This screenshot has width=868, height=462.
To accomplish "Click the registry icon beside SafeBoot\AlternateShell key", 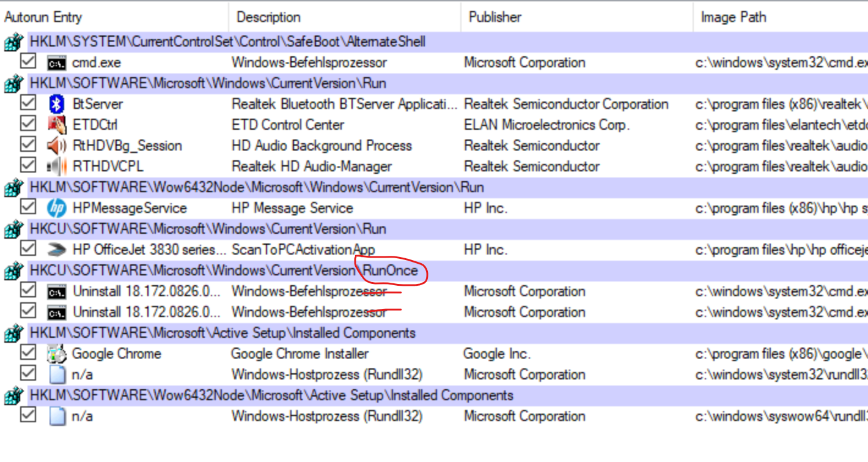I will tap(13, 43).
